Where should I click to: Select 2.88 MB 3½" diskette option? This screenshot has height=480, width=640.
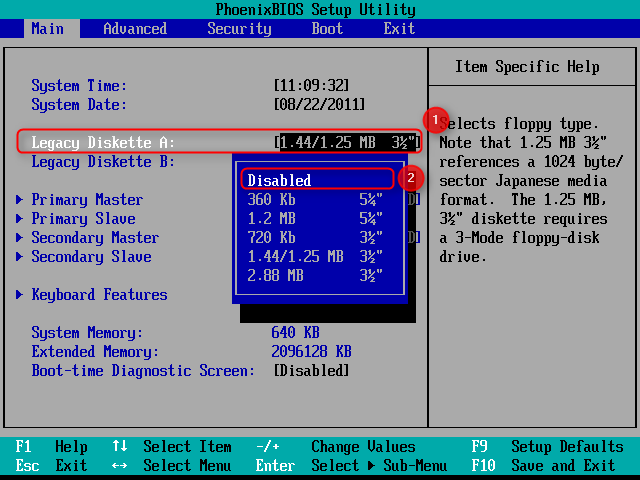[x=315, y=276]
